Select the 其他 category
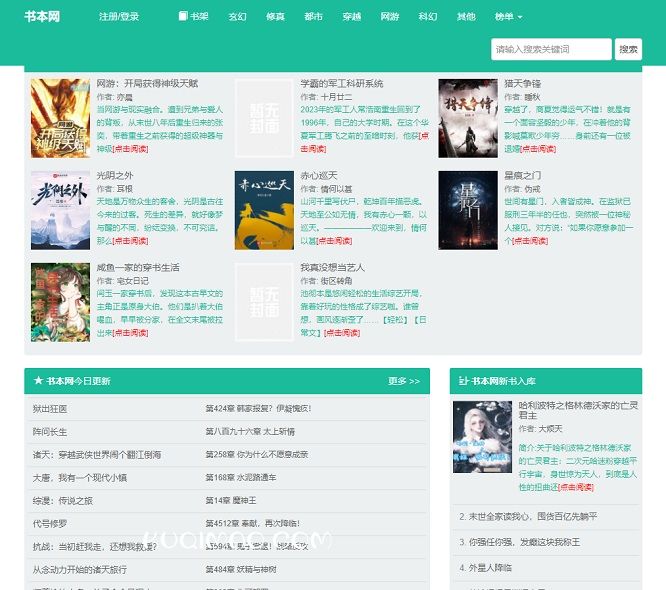The height and width of the screenshot is (590, 666). tap(466, 17)
